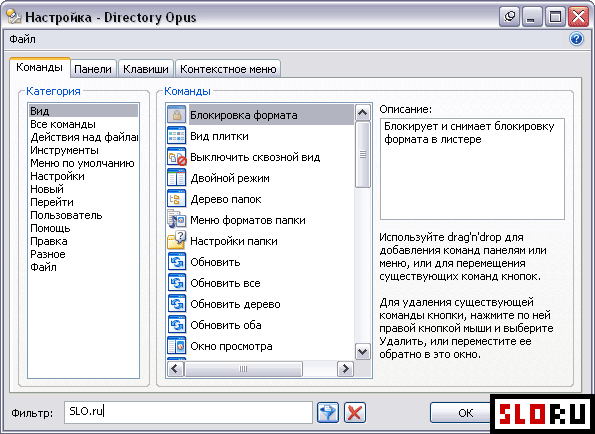Click the Обновить refresh icon
The image size is (595, 434).
[176, 262]
